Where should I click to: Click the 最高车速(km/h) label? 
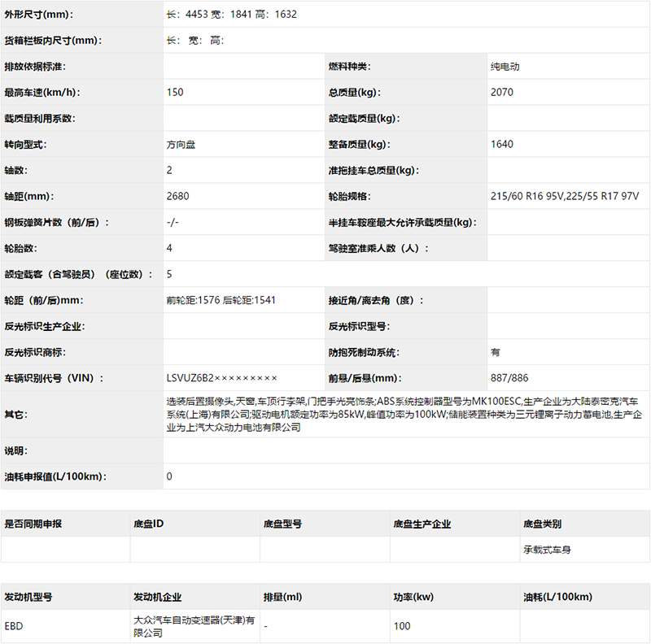tap(42, 93)
